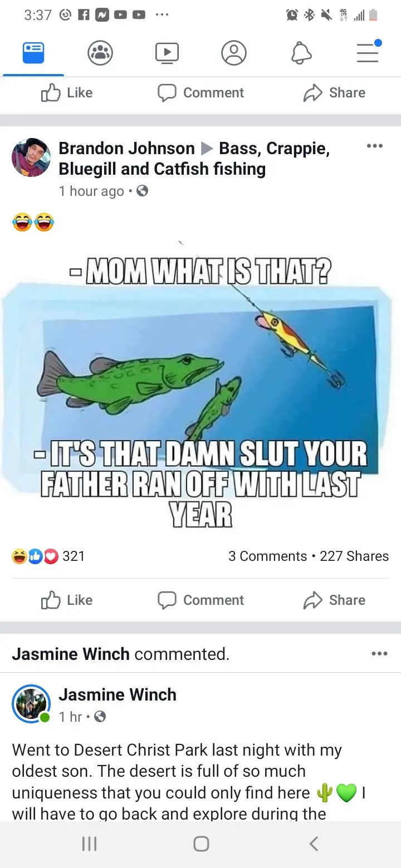The image size is (401, 868).
Task: Open the fishing lure meme image
Action: tap(200, 384)
